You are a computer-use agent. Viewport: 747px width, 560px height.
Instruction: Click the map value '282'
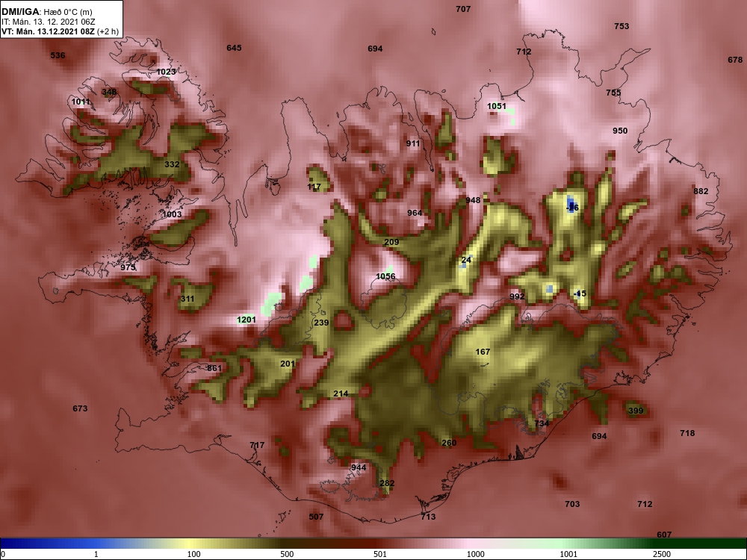(387, 483)
